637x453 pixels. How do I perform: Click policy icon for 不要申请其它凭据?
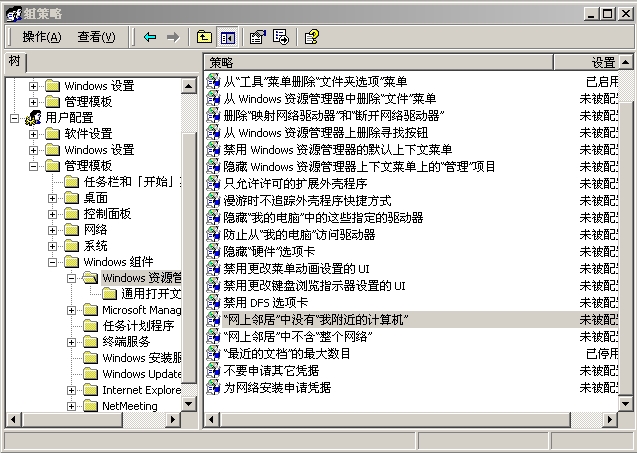(x=213, y=370)
